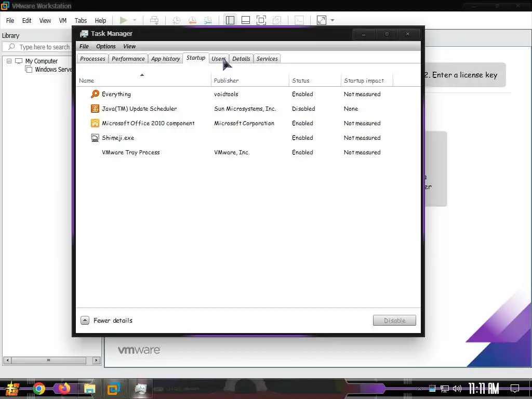
Task: Click the Unity mode icon in VMware toolbar
Action: [x=277, y=20]
